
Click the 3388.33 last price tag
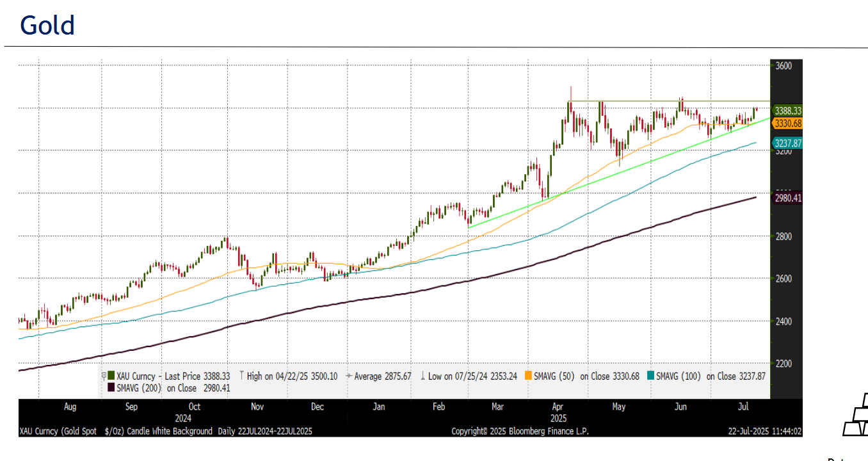(787, 111)
